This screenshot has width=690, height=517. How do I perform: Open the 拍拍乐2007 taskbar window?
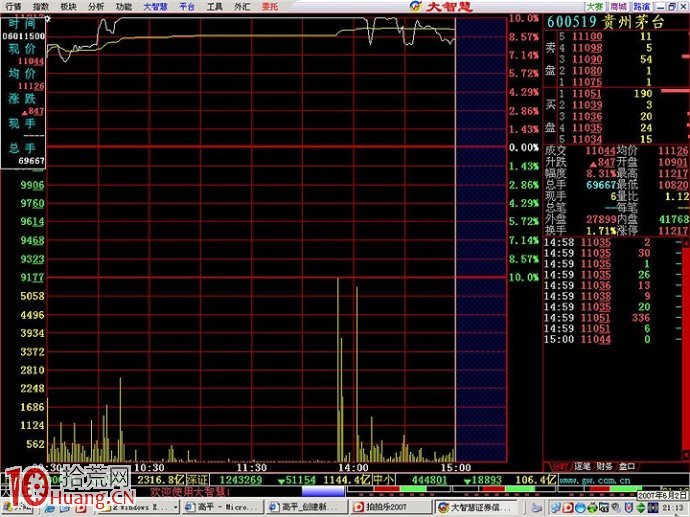point(391,507)
